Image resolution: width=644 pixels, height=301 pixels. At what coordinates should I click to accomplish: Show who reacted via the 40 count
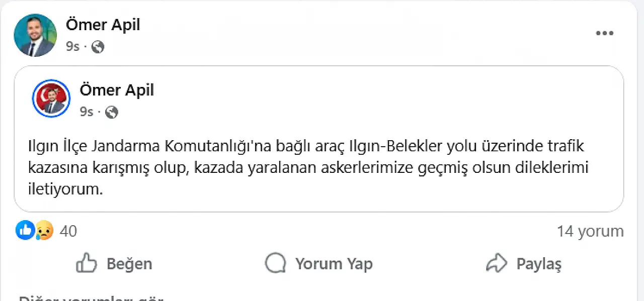68,231
